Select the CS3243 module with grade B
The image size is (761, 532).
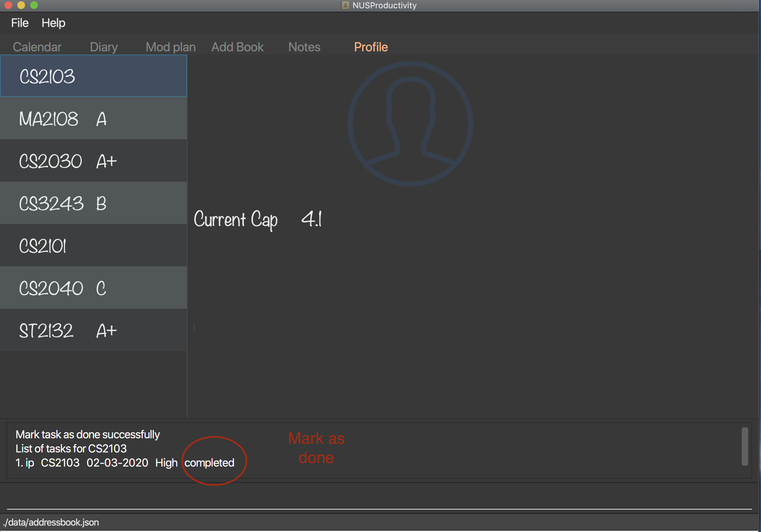93,203
